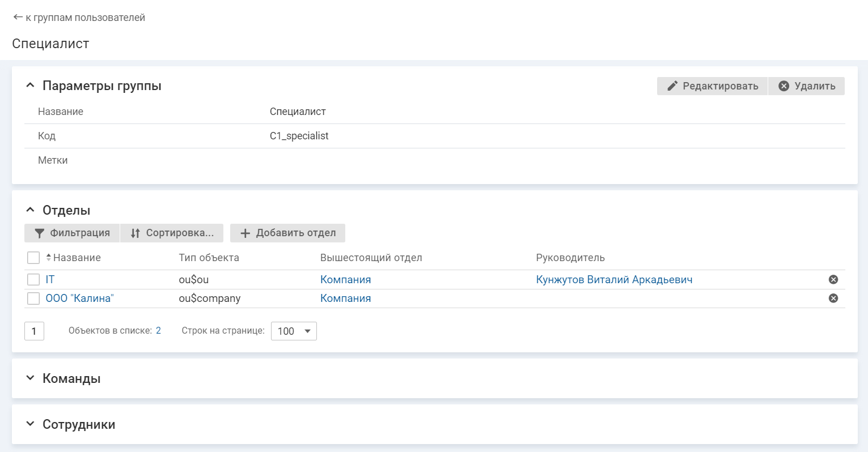The height and width of the screenshot is (452, 868).
Task: Click the Редактировать button
Action: coord(712,86)
